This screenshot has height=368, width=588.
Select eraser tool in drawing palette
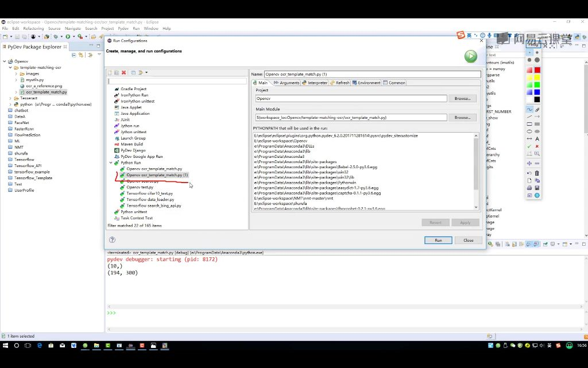tap(537, 110)
